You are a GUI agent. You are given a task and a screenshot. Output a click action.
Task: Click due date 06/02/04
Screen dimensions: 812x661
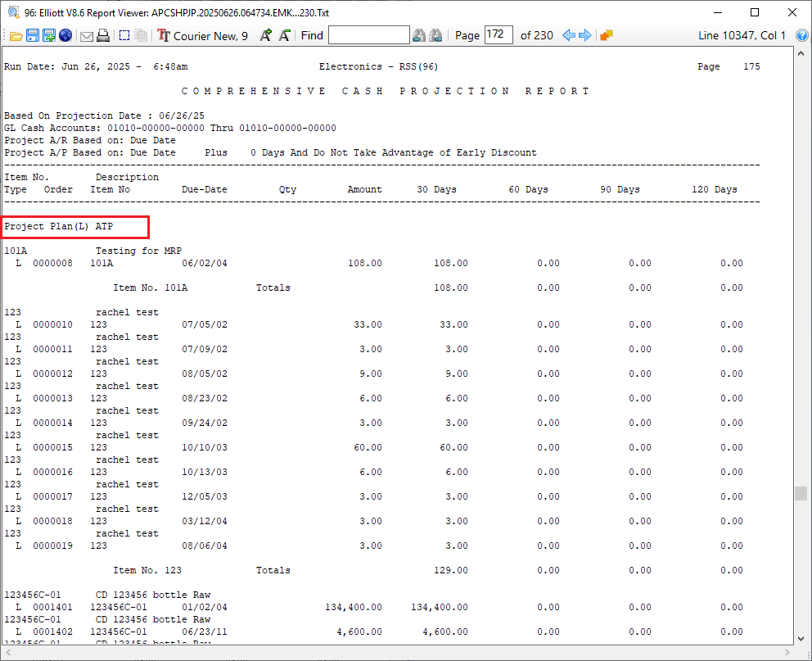point(205,263)
